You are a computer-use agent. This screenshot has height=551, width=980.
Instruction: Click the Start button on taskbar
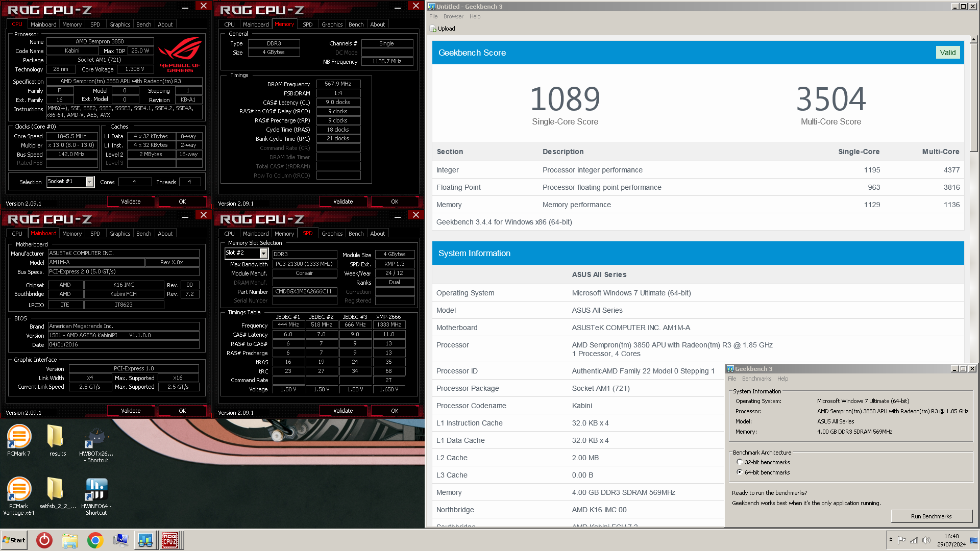[x=14, y=540]
